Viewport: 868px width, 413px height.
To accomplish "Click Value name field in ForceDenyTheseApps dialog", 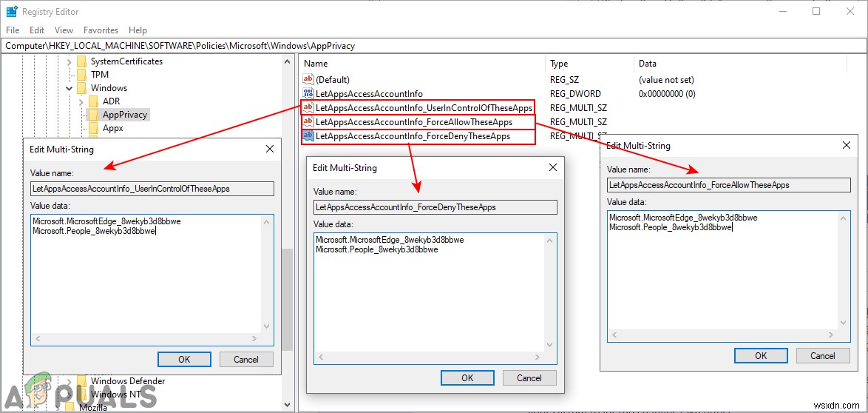I will (435, 207).
